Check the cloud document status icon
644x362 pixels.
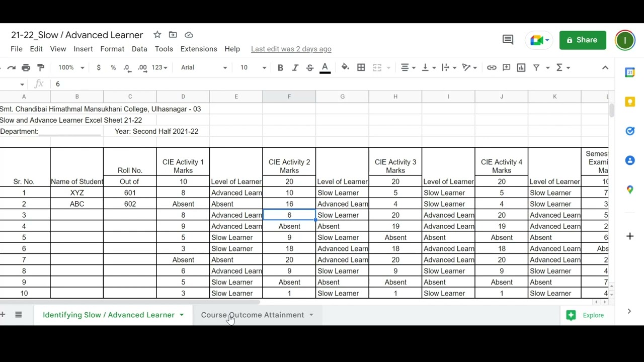click(x=189, y=35)
